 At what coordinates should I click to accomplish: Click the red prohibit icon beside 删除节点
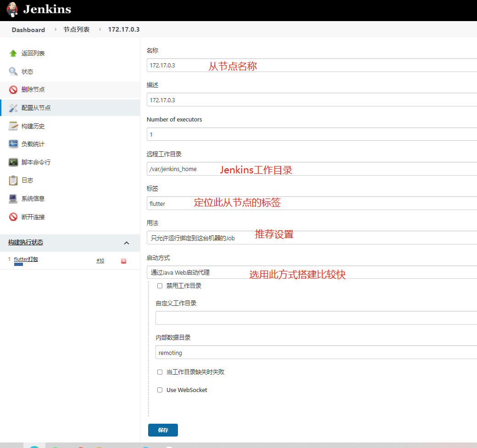[x=13, y=89]
